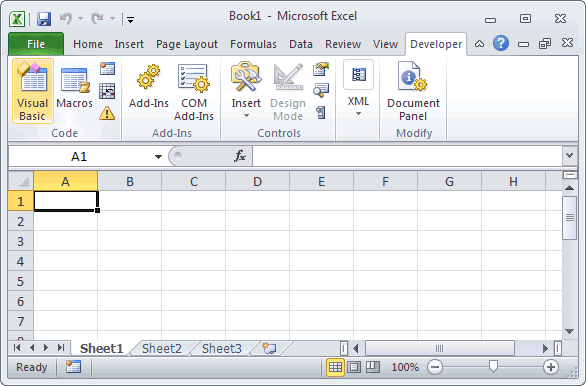Expand the formula bar
The height and width of the screenshot is (386, 586).
click(570, 155)
